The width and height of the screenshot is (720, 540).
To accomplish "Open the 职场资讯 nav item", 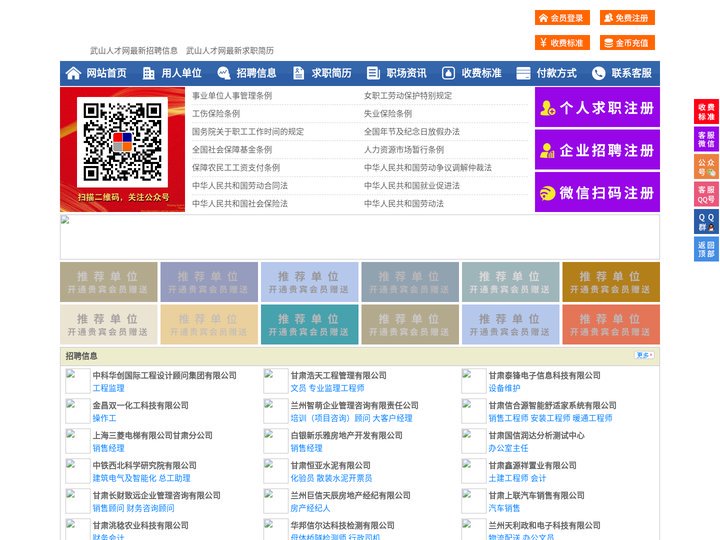I will (x=397, y=73).
